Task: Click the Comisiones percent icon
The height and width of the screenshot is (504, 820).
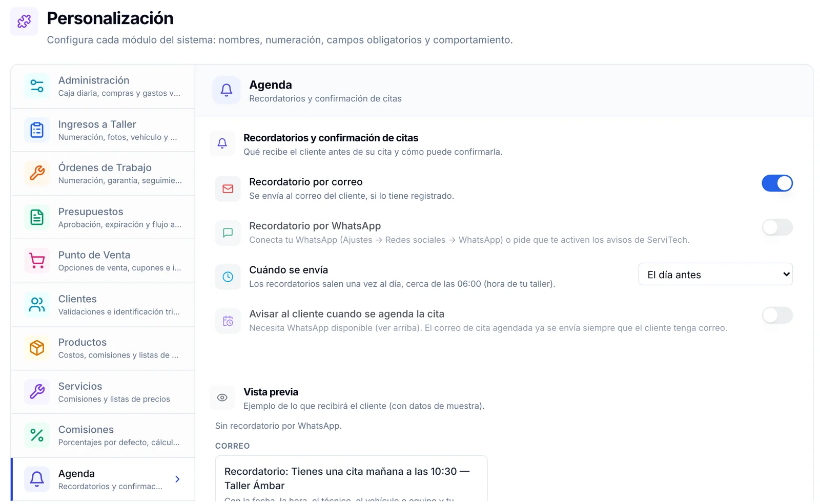Action: click(37, 435)
